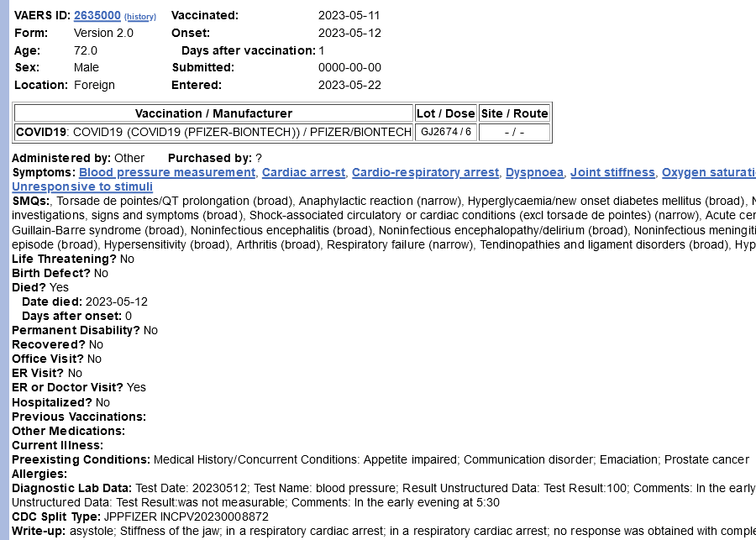
Task: Click the Died? Yes line
Action: coord(40,287)
